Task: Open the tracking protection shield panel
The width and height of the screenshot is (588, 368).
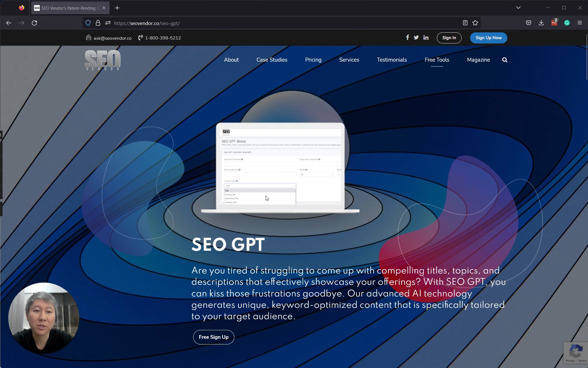Action: click(88, 23)
